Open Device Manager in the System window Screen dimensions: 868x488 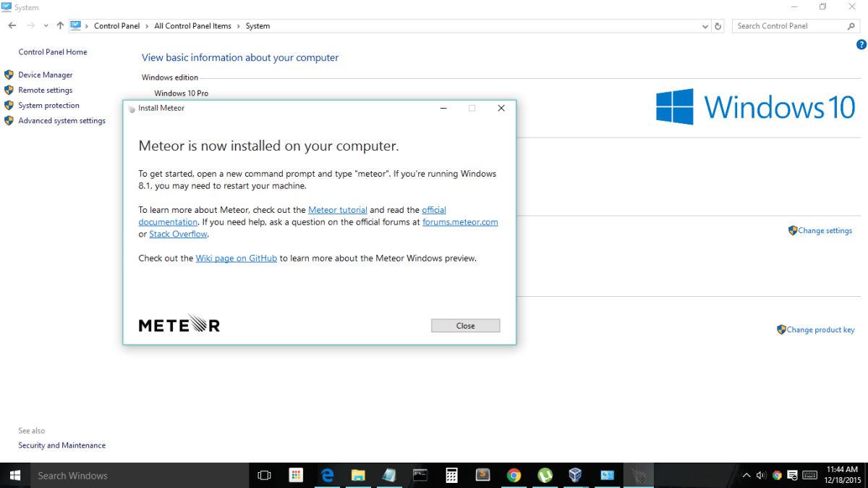pyautogui.click(x=46, y=75)
